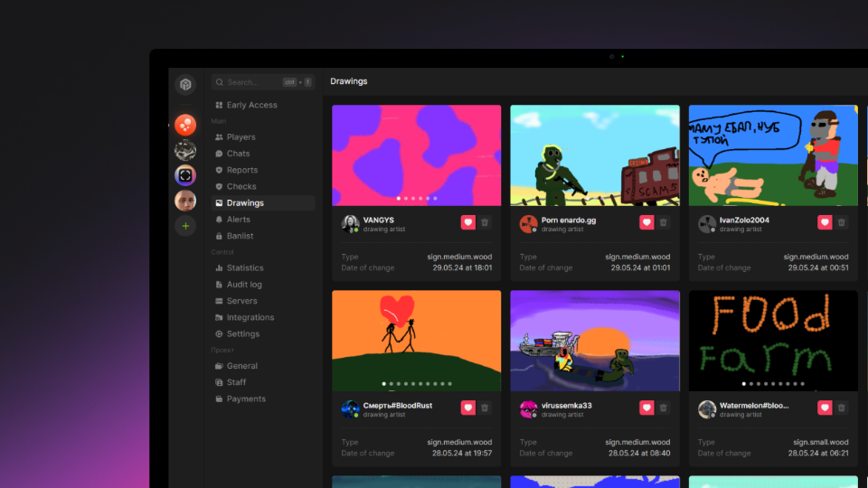868x488 pixels.
Task: Delete Смерть#BloodRust drawing trash icon
Action: (x=485, y=408)
